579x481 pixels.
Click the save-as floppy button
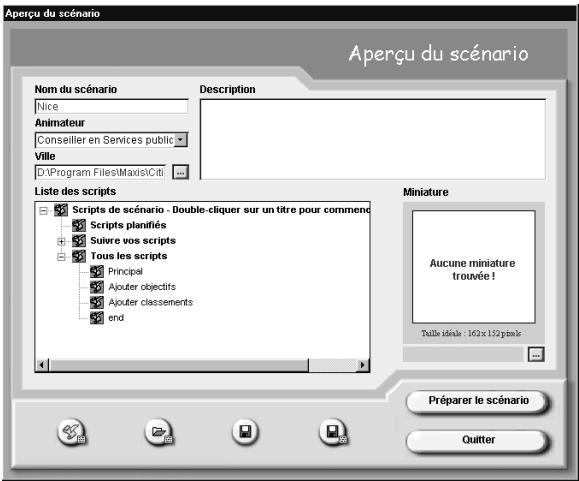pos(332,432)
